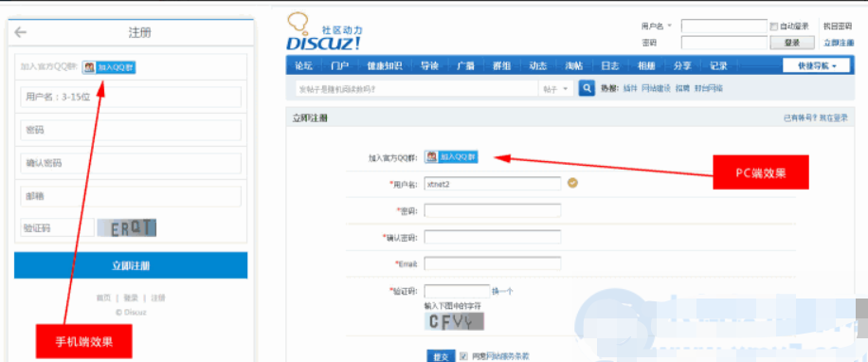Click the Discuz! logo
This screenshot has width=868, height=362.
click(325, 32)
